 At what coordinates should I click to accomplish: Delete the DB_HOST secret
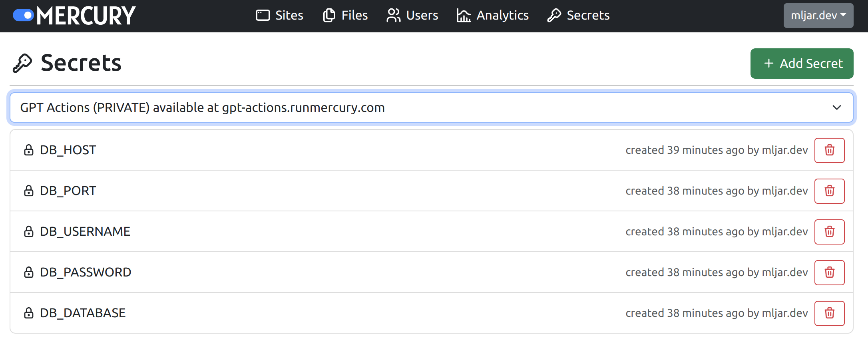829,150
